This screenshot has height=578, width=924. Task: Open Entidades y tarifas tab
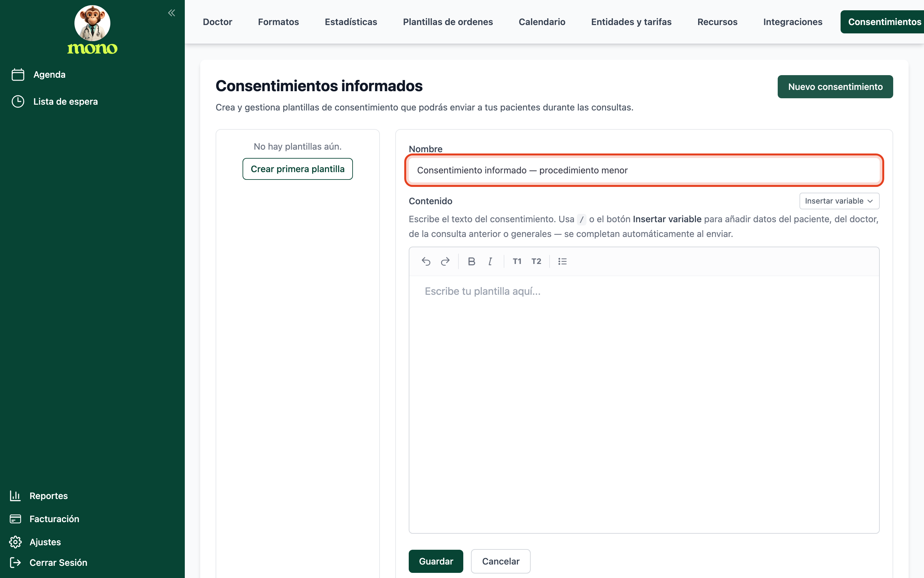[x=631, y=22]
